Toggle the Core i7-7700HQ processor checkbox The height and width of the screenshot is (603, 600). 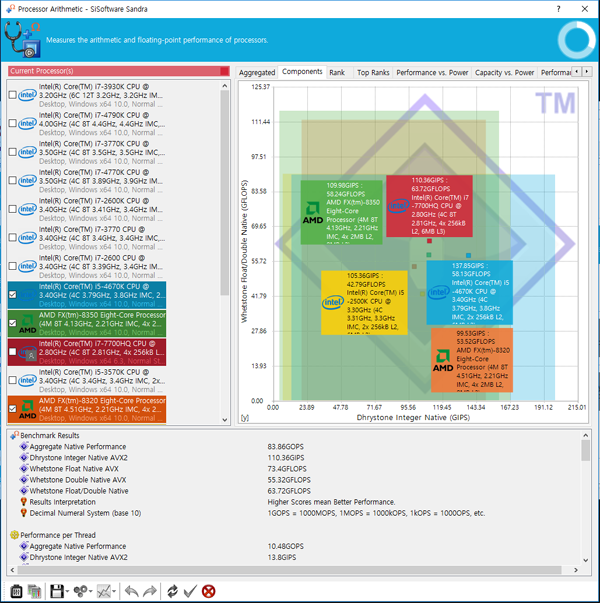pos(12,351)
